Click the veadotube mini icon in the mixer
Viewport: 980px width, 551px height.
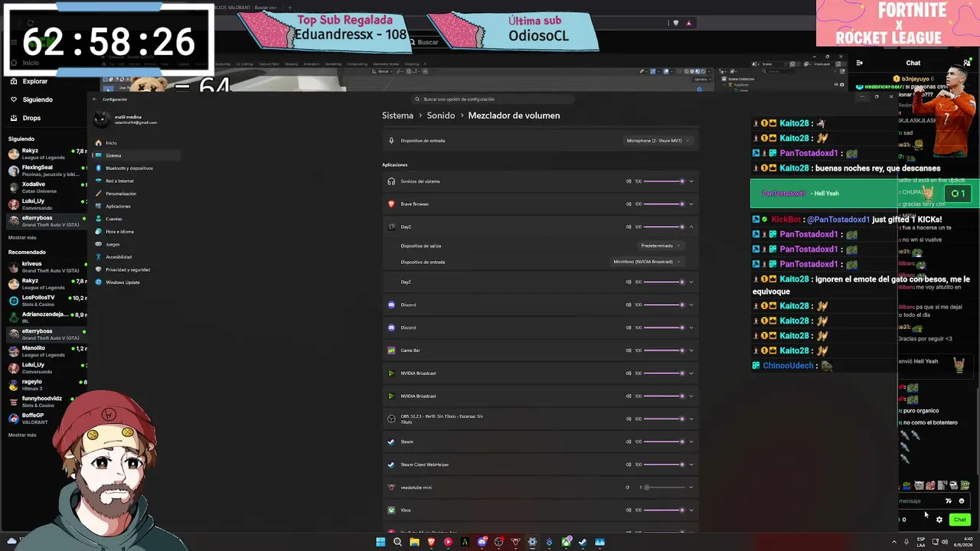tap(391, 487)
